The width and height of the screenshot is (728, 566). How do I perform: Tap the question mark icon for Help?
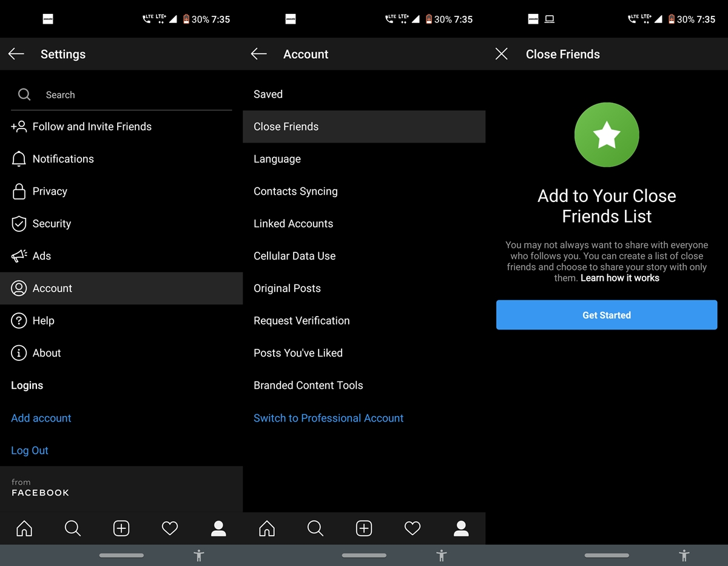pos(19,321)
